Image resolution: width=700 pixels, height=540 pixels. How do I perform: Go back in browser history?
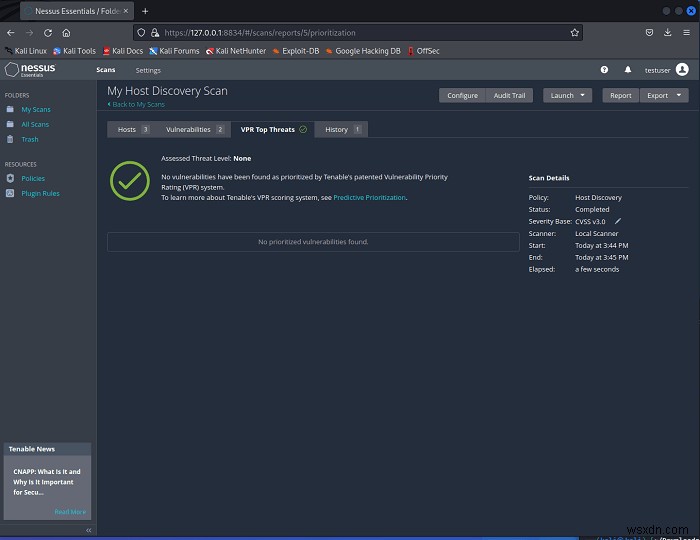tap(11, 33)
